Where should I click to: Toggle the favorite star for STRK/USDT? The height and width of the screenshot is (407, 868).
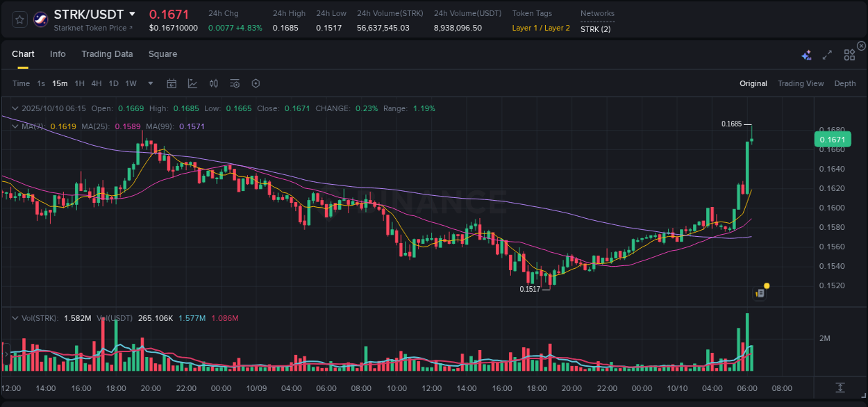18,20
